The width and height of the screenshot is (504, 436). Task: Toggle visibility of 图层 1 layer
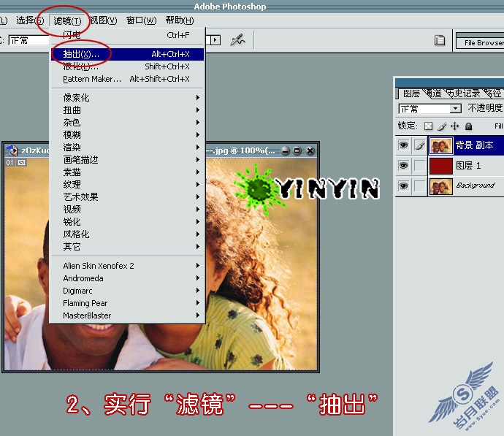(403, 166)
